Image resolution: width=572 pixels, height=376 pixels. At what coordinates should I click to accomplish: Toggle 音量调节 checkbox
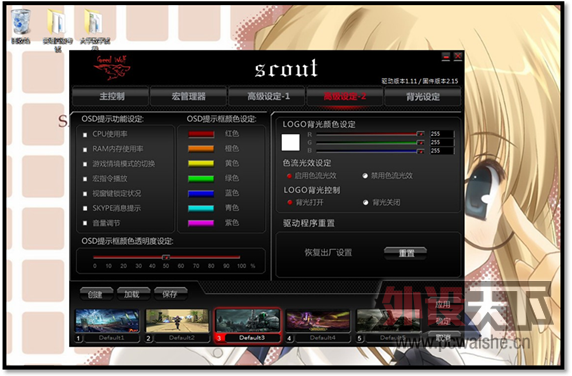coord(85,223)
